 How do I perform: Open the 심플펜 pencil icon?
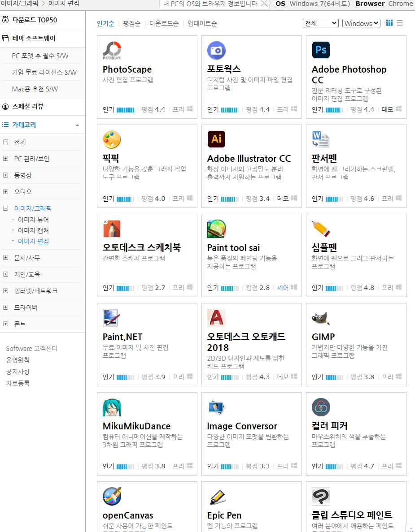321,229
